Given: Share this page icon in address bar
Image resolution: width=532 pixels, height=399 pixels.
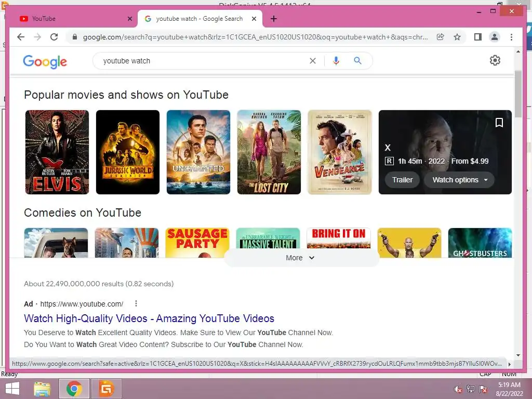Looking at the screenshot, I should (x=441, y=37).
